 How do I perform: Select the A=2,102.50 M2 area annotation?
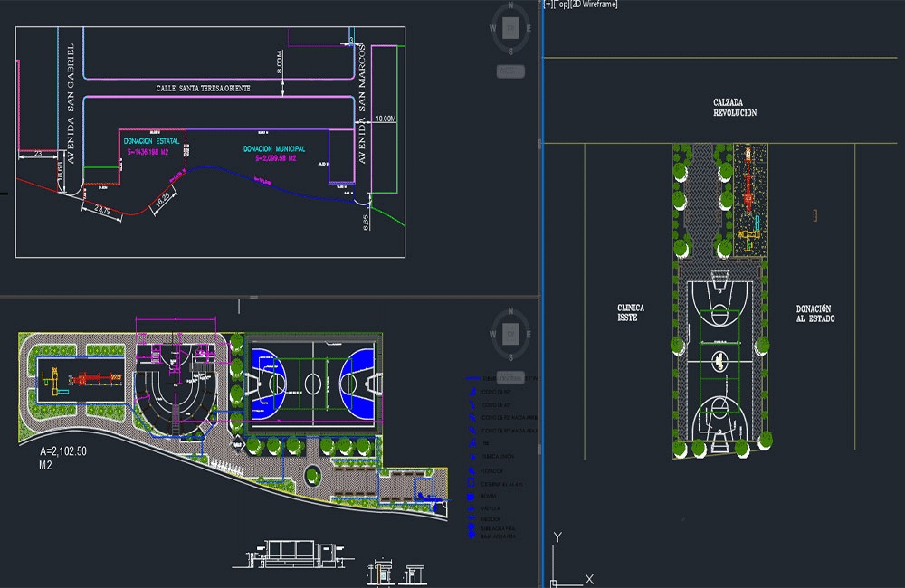click(x=63, y=458)
